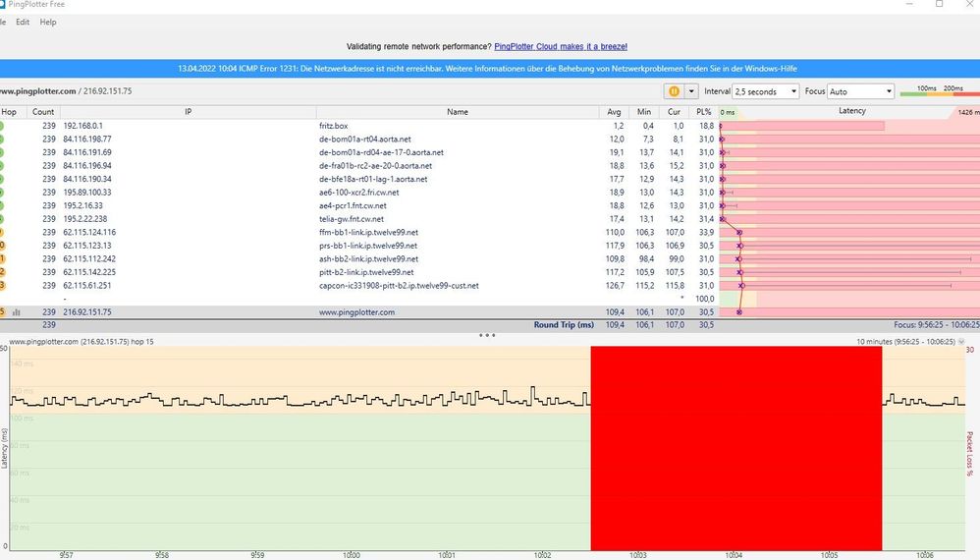Select row with IP 84.116.198.77
980x560 pixels.
click(x=490, y=139)
